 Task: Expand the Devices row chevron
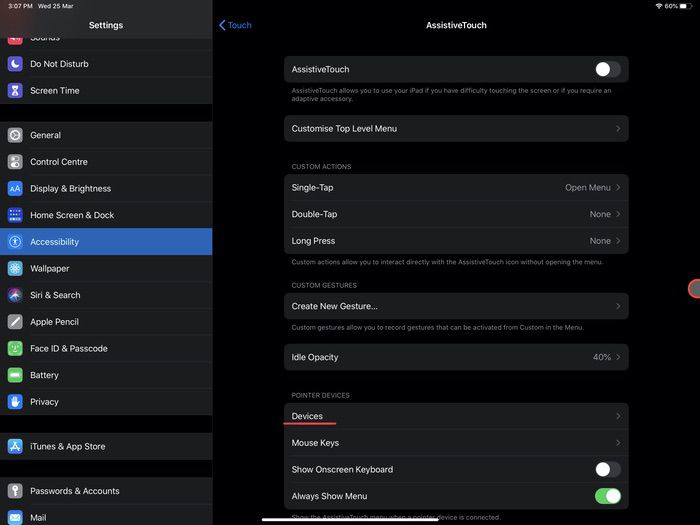[618, 416]
